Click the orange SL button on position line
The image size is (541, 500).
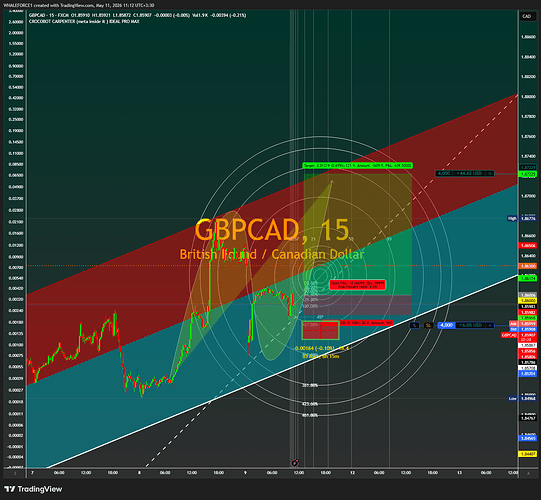tap(428, 325)
